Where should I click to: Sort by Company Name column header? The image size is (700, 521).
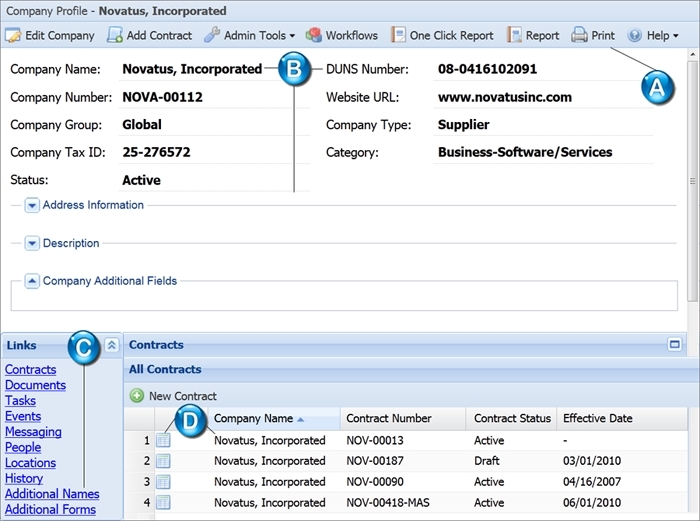[x=274, y=418]
